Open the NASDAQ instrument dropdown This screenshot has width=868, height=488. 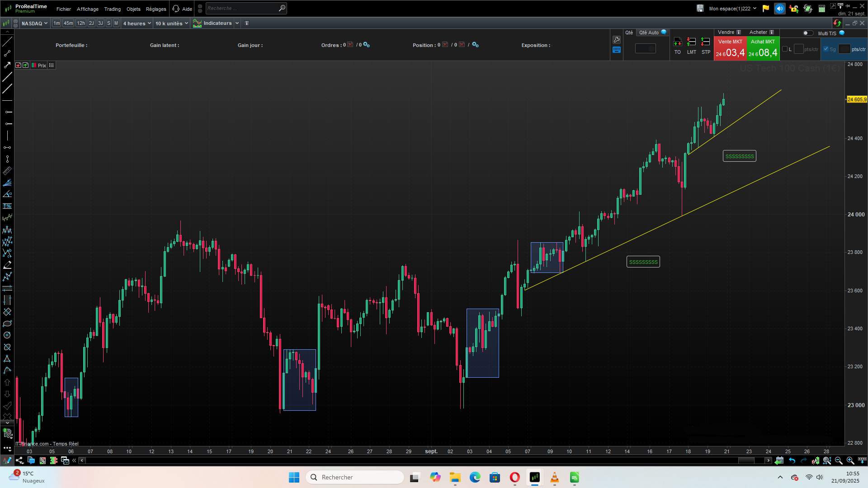click(x=35, y=23)
